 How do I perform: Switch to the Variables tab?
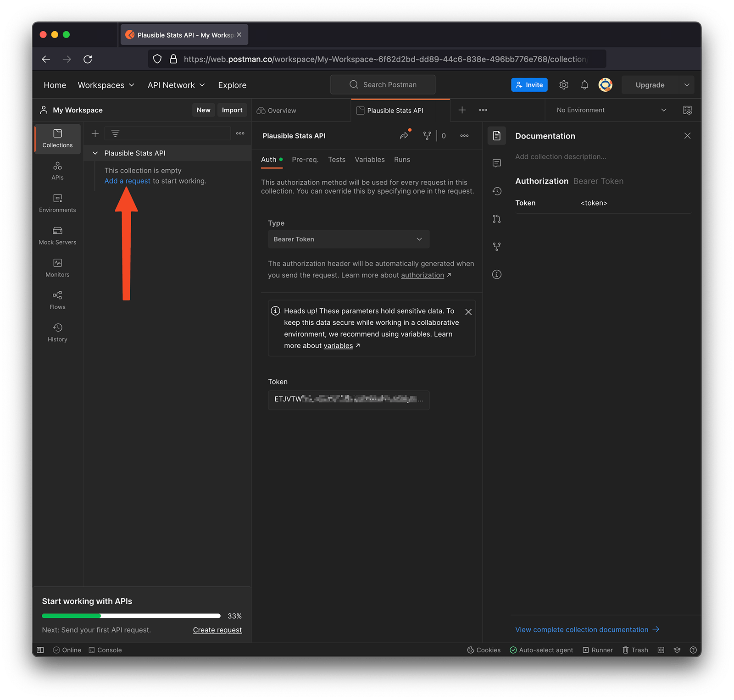point(369,160)
